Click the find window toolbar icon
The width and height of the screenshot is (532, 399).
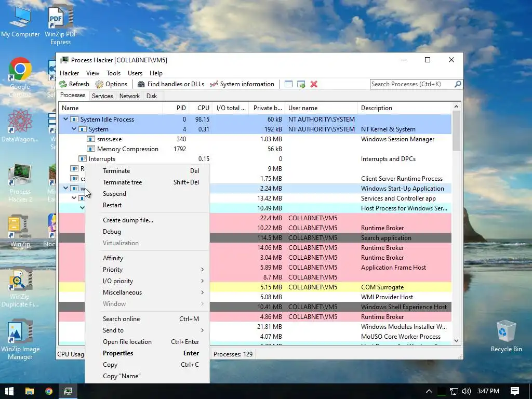pos(288,84)
